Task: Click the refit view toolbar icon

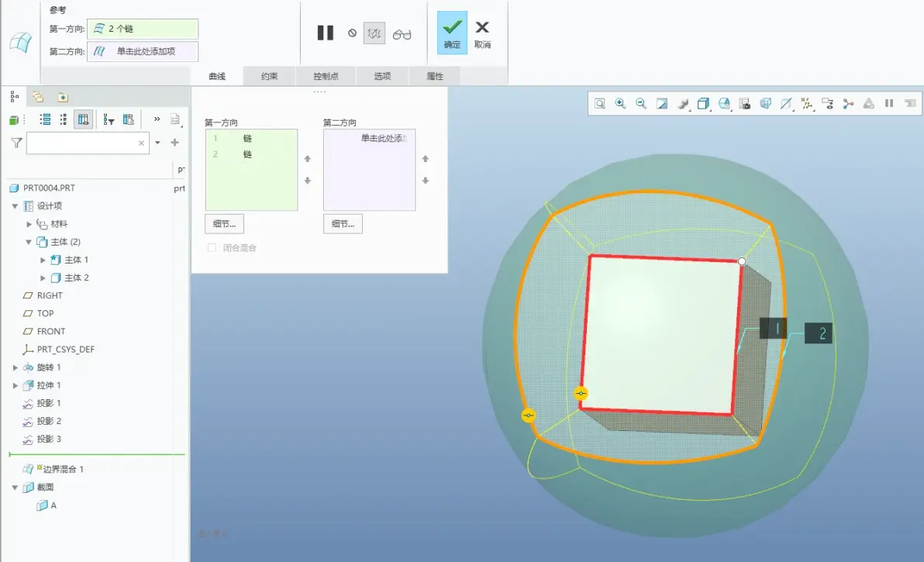Action: 600,104
